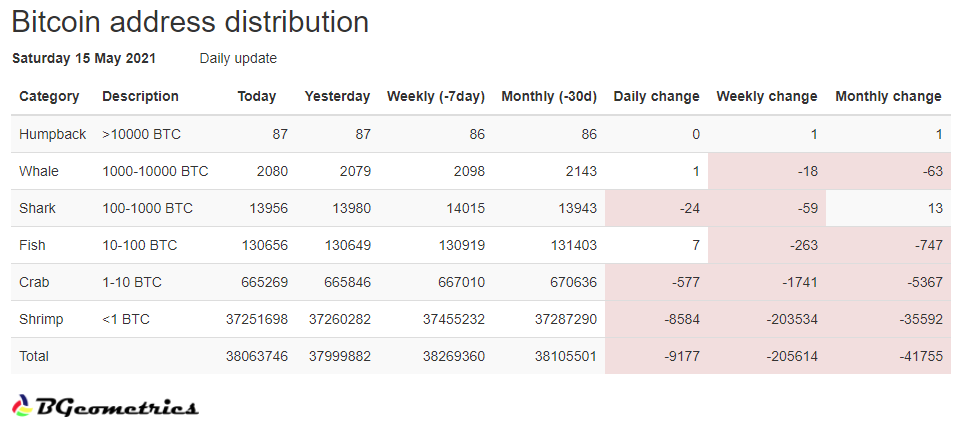Select the Shrimp category cell
The width and height of the screenshot is (969, 434).
click(41, 319)
